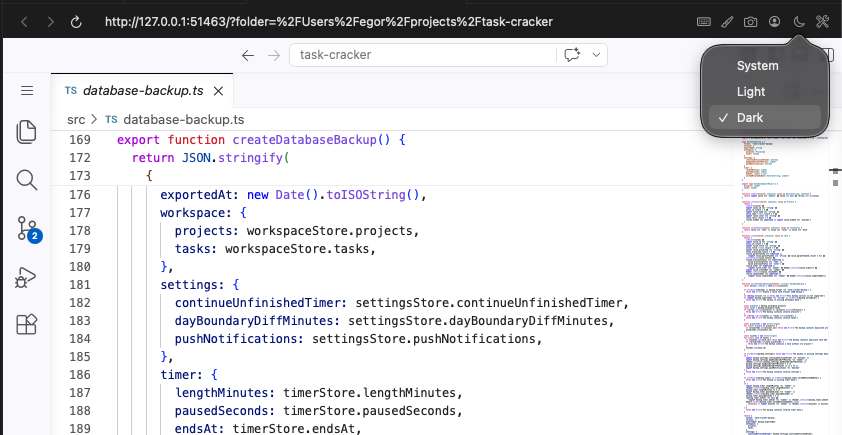The image size is (842, 435).
Task: Open the chat sparkle icon
Action: (x=572, y=55)
